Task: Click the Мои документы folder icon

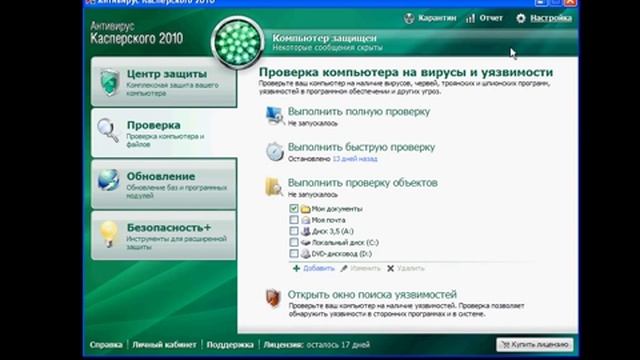Action: pos(305,209)
